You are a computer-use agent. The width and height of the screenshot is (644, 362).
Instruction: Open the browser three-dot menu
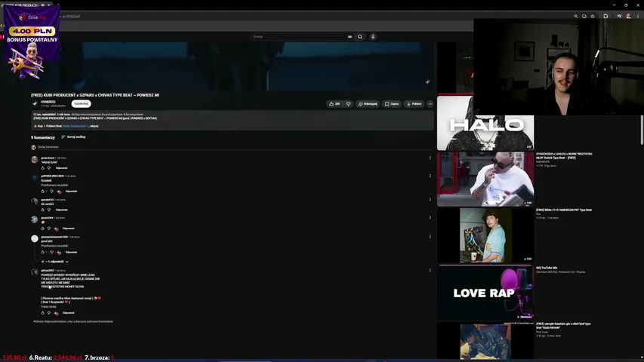point(638,16)
